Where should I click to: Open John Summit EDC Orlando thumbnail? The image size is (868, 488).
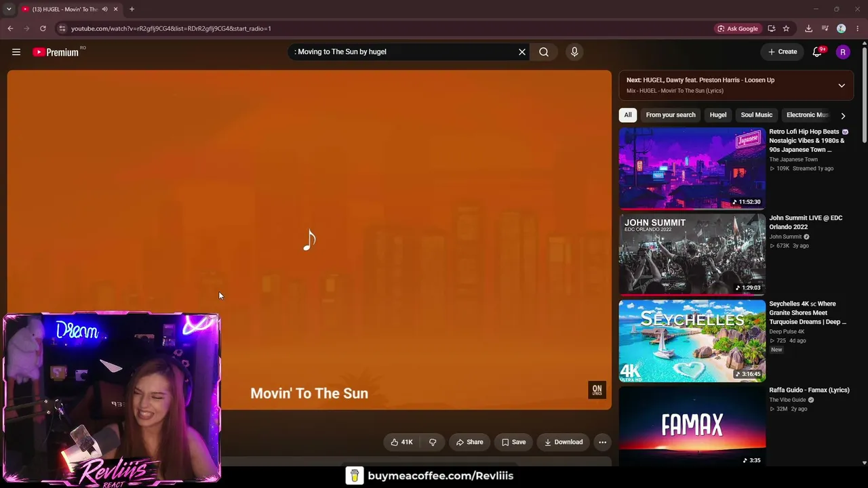coord(692,255)
